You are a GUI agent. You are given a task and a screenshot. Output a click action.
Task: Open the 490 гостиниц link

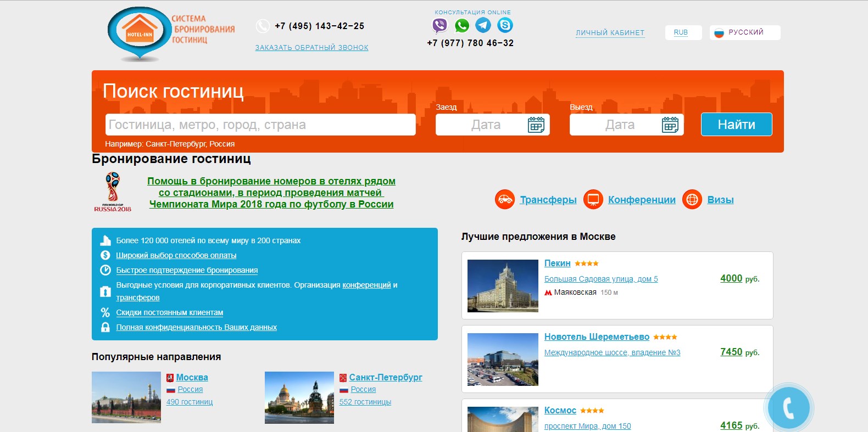tap(190, 402)
